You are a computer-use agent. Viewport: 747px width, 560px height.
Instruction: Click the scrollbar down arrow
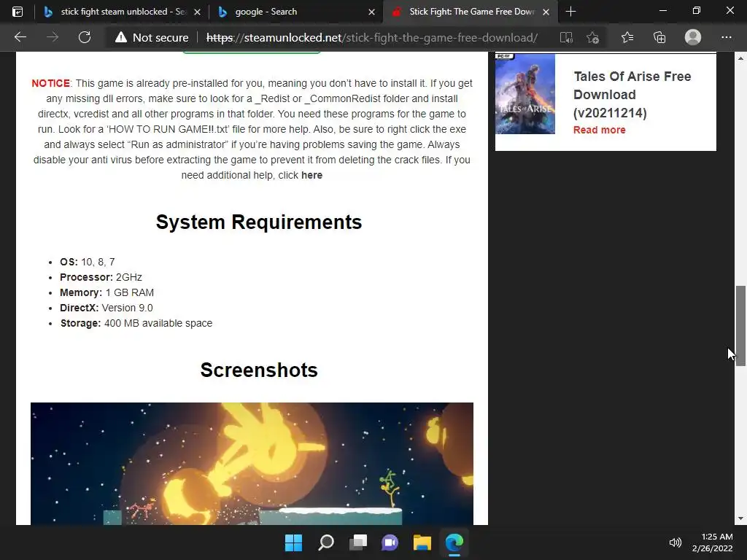click(x=740, y=518)
